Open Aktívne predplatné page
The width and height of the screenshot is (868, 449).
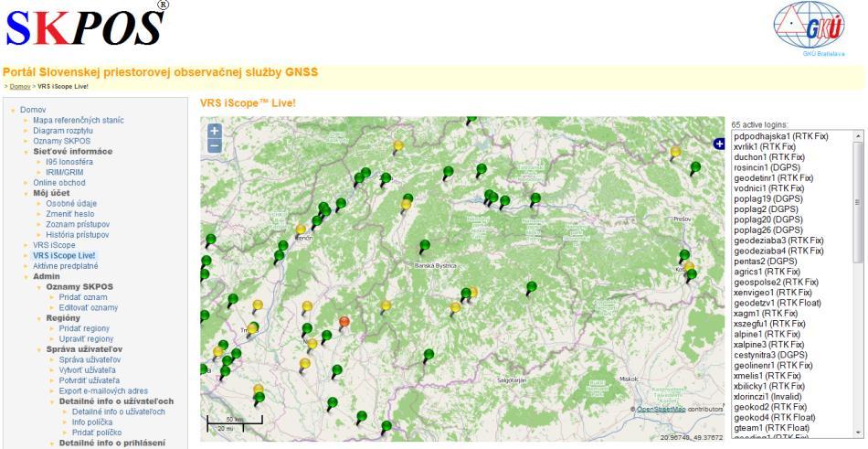pos(65,266)
